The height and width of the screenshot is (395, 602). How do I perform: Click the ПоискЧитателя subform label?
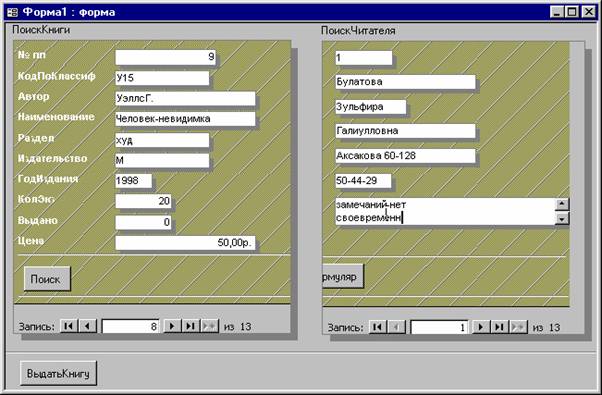point(358,30)
